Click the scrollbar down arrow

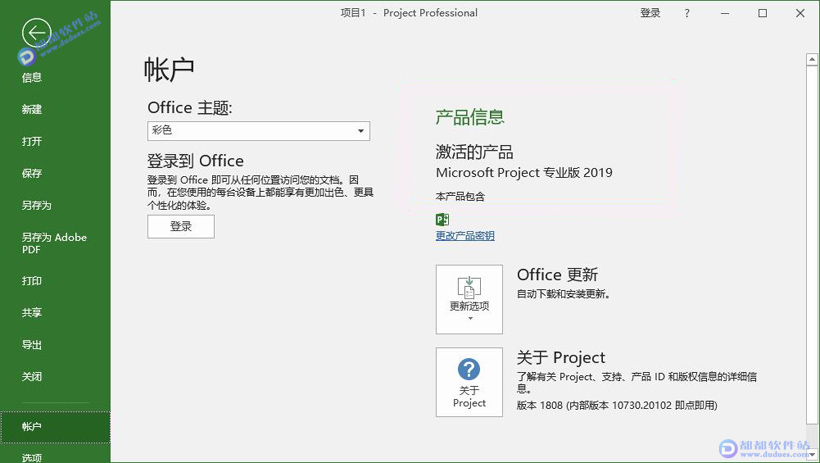point(812,455)
